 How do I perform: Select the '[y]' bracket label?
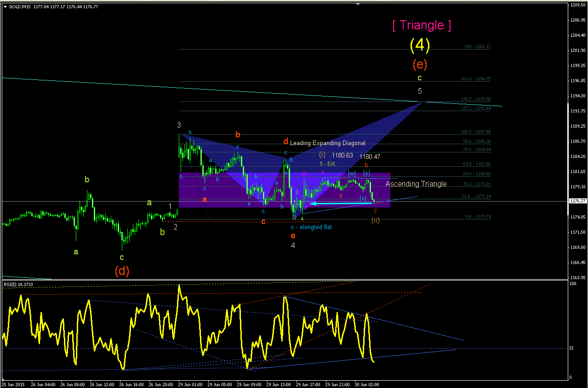[x=367, y=173]
